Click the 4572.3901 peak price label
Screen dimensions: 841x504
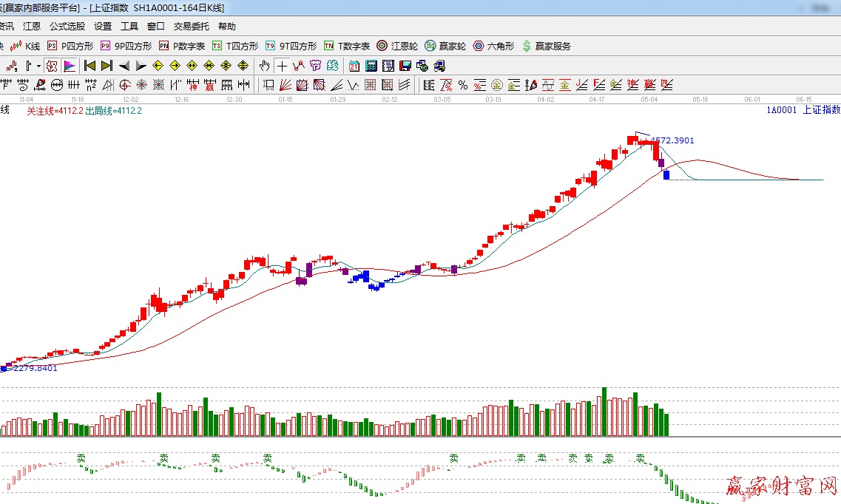(672, 140)
